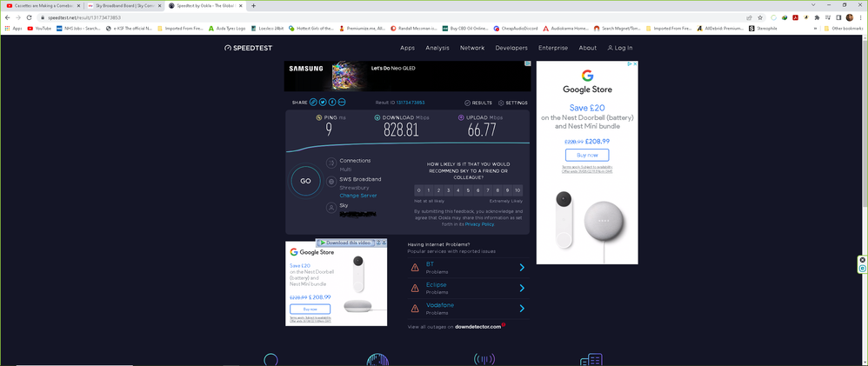Expand Vodafone problems chevron
868x366 pixels.
click(x=522, y=309)
